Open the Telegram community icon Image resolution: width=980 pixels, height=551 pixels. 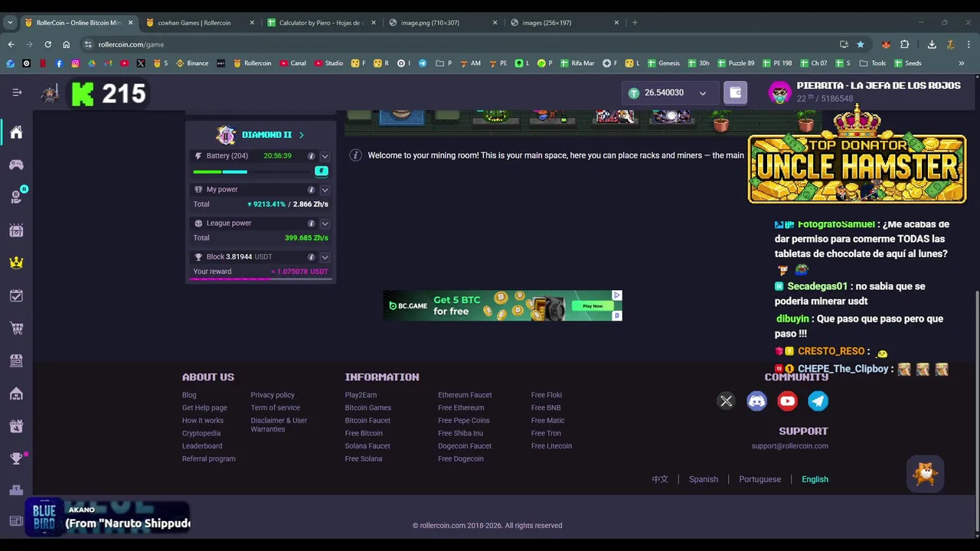click(x=818, y=401)
